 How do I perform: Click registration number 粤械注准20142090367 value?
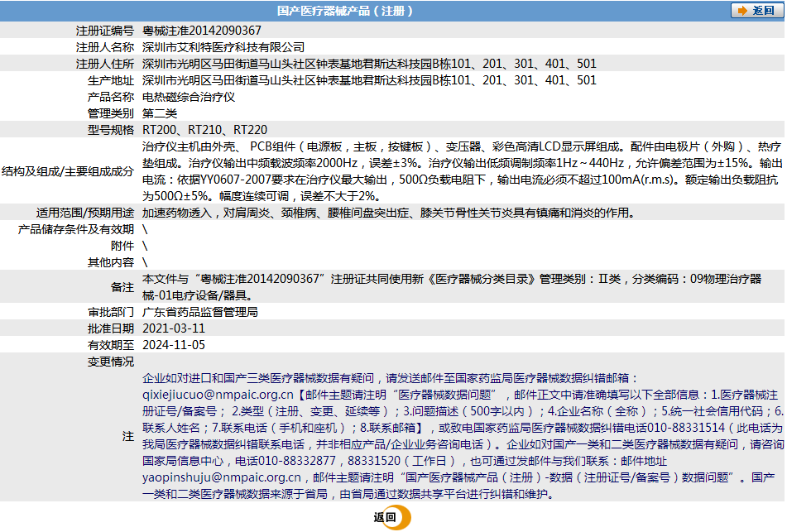coord(202,31)
